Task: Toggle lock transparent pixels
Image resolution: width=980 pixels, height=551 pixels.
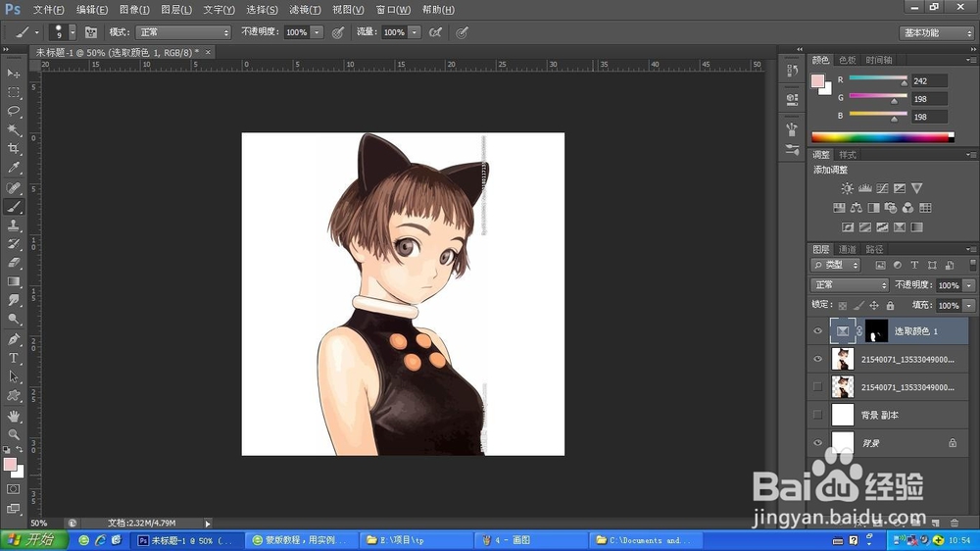Action: coord(843,305)
